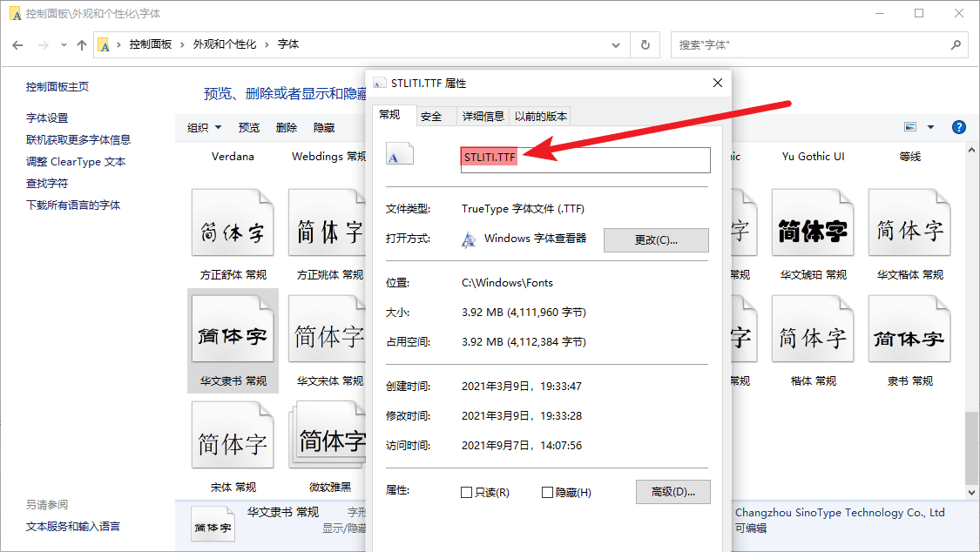The image size is (980, 552).
Task: Click the up-one-level arrow icon
Action: (82, 44)
